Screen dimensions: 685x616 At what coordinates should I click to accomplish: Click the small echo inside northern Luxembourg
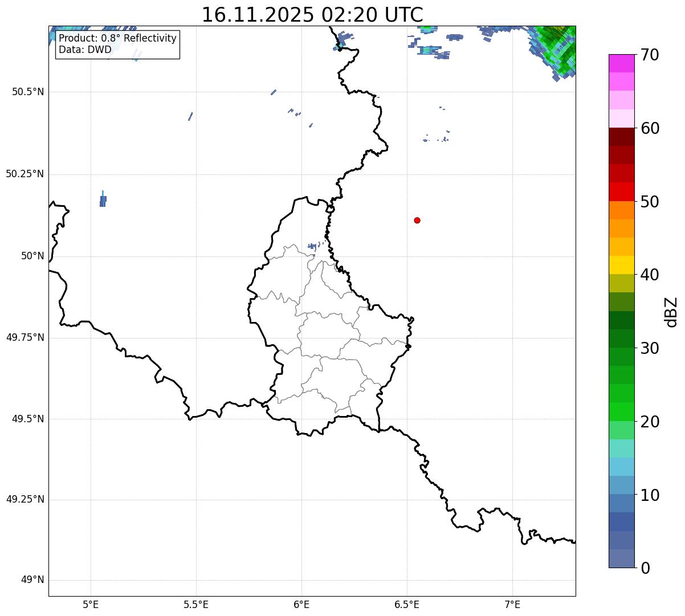tap(312, 246)
